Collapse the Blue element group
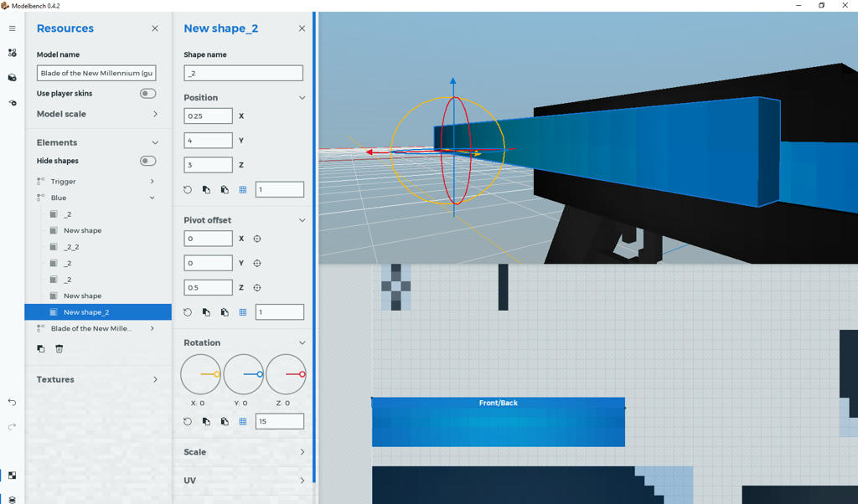 coord(152,198)
